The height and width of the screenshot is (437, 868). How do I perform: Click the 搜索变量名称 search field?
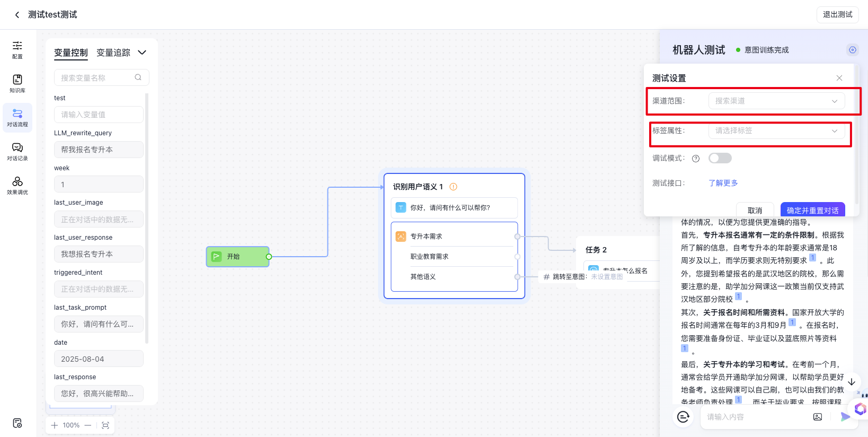pyautogui.click(x=95, y=77)
